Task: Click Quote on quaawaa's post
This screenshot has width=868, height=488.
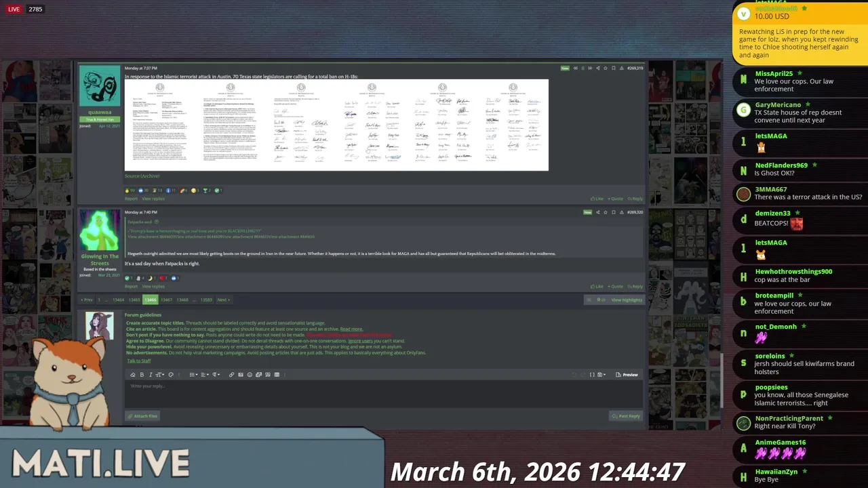Action: [615, 199]
